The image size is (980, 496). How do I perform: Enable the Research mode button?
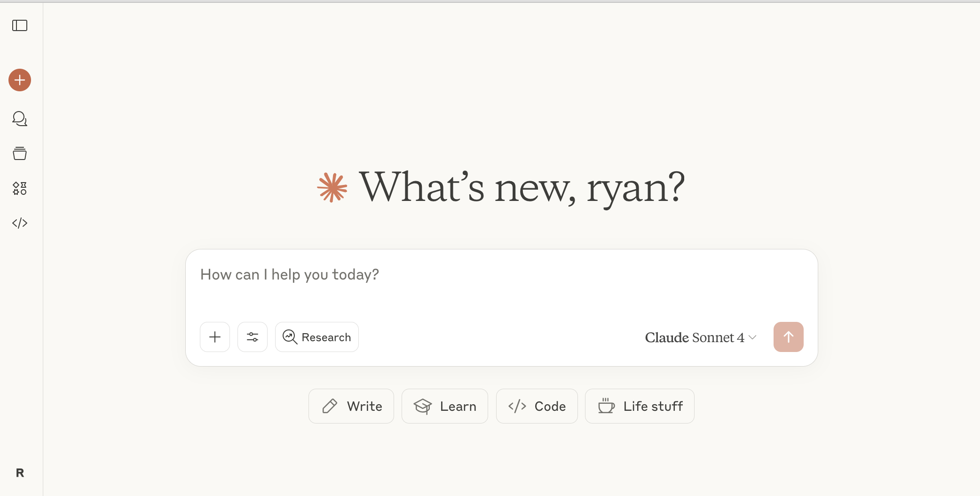point(317,337)
